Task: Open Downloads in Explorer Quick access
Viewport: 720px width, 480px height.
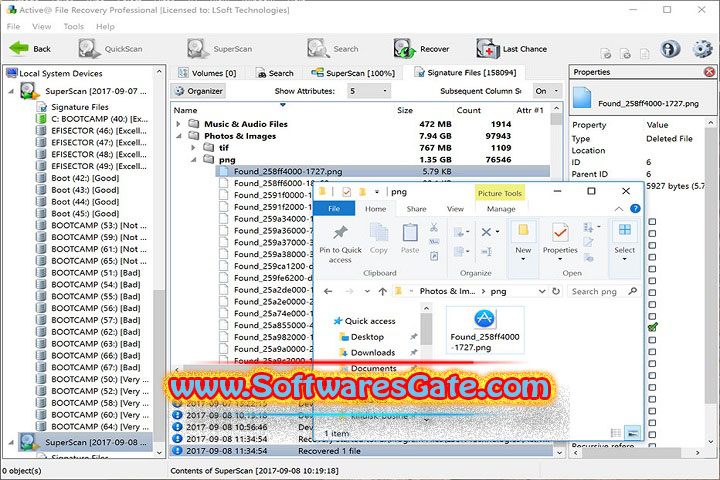Action: coord(372,352)
